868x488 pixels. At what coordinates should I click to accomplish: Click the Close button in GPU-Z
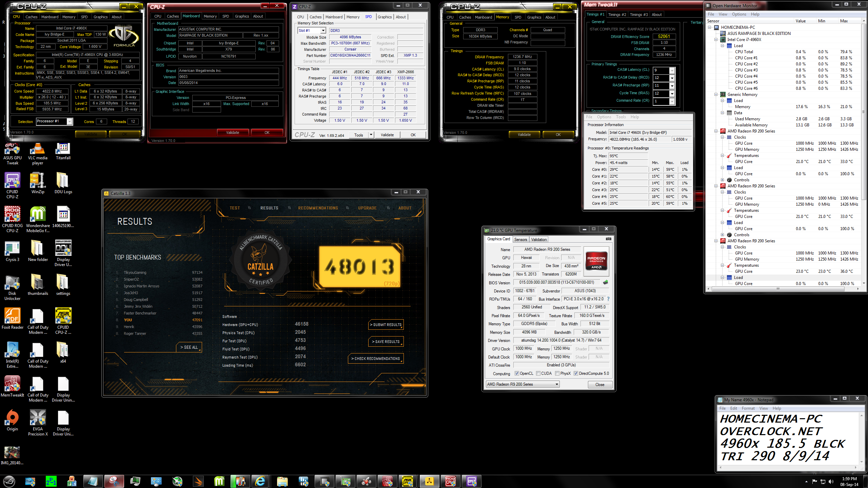pos(600,385)
